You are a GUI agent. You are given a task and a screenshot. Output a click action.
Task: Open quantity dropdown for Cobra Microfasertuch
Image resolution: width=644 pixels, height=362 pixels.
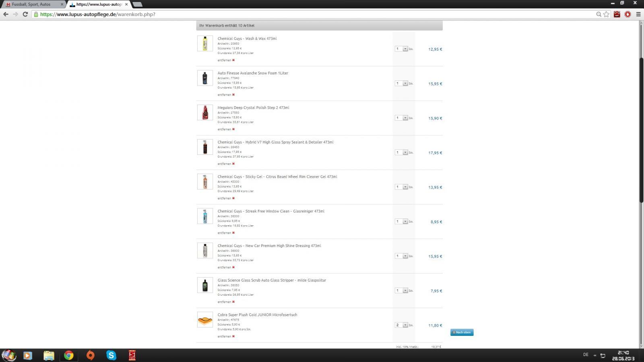(x=401, y=325)
